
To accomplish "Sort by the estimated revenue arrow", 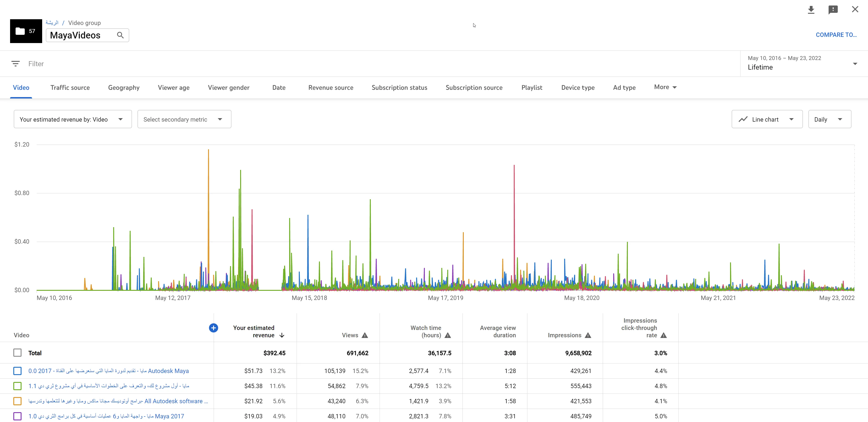I will [x=282, y=335].
